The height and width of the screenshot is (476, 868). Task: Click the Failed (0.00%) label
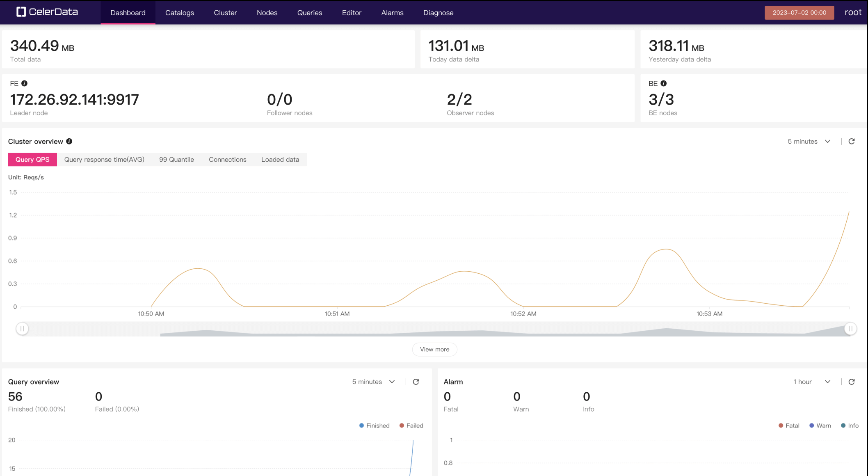coord(117,409)
